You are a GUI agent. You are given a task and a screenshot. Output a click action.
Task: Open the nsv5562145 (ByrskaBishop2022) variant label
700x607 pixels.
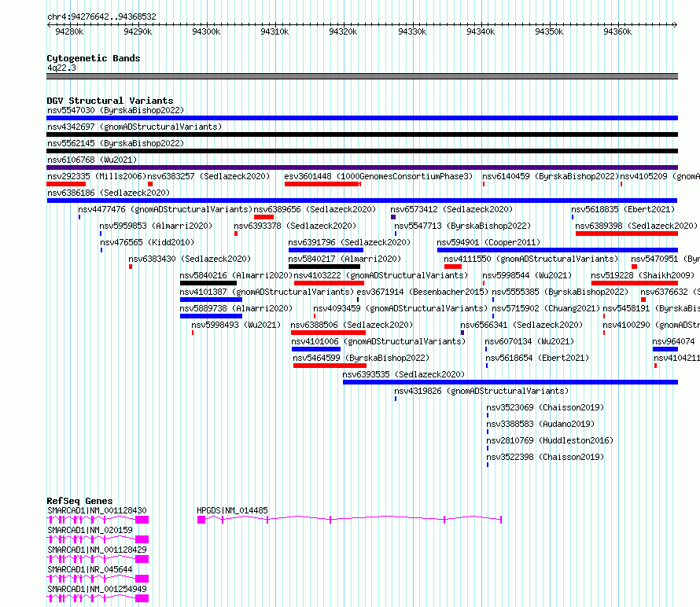[x=116, y=143]
